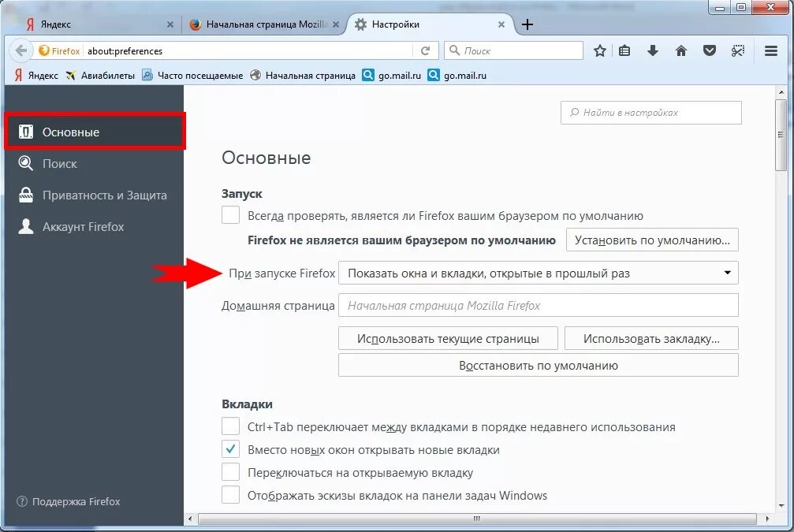794x532 pixels.
Task: Click the vertical scrollbar thumb
Action: [x=782, y=135]
